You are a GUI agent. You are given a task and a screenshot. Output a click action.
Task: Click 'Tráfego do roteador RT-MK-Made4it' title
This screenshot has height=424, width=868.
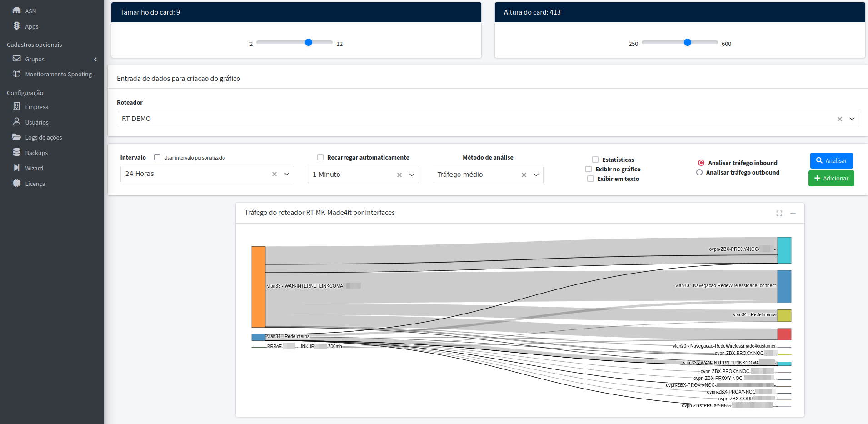pyautogui.click(x=319, y=213)
